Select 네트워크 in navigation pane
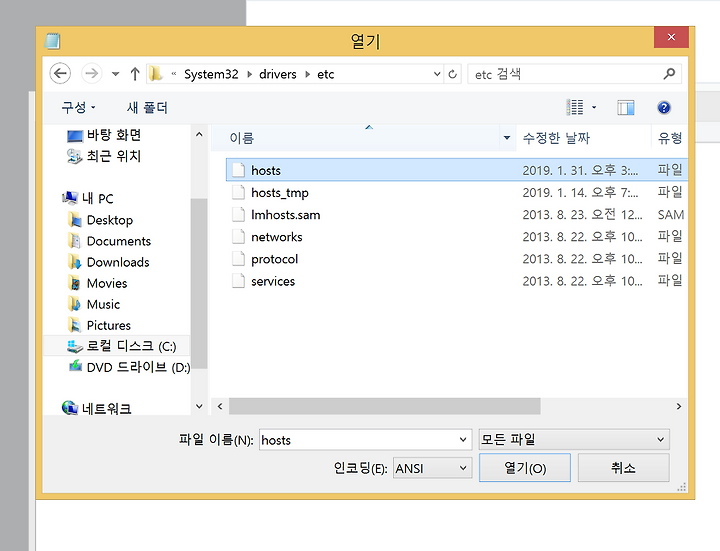720x551 pixels. tap(96, 408)
